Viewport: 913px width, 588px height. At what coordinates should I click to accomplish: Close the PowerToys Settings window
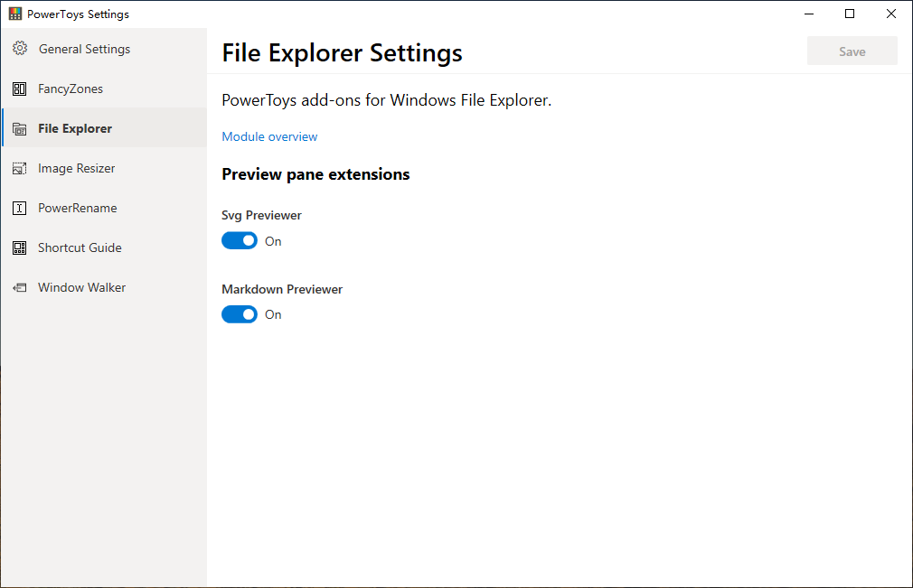[x=891, y=14]
